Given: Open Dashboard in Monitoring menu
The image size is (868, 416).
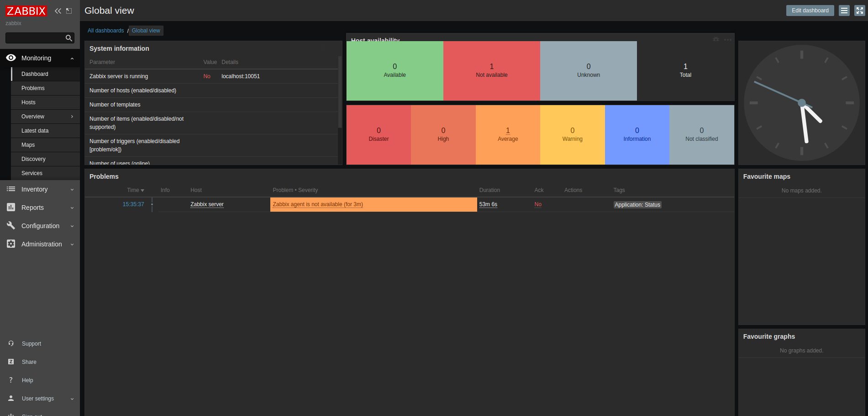Looking at the screenshot, I should click(x=46, y=74).
